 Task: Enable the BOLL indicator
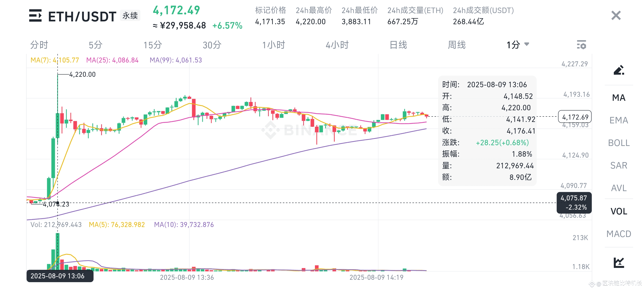tap(619, 143)
